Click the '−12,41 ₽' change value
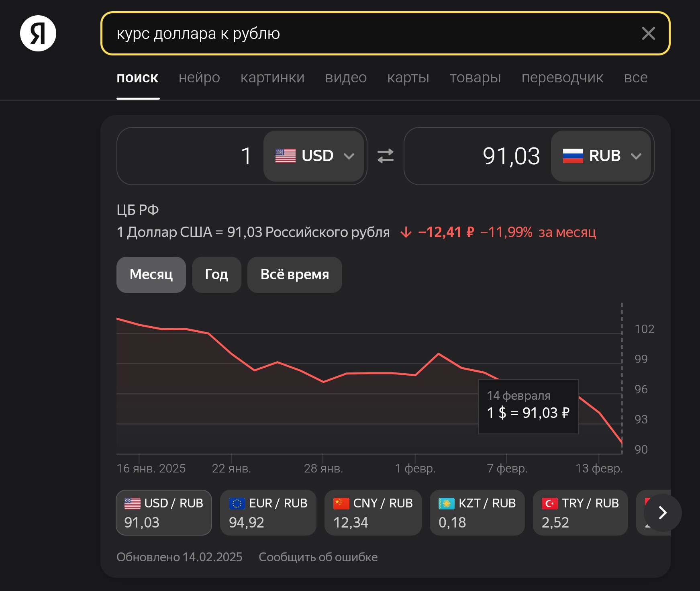The height and width of the screenshot is (591, 700). click(446, 232)
